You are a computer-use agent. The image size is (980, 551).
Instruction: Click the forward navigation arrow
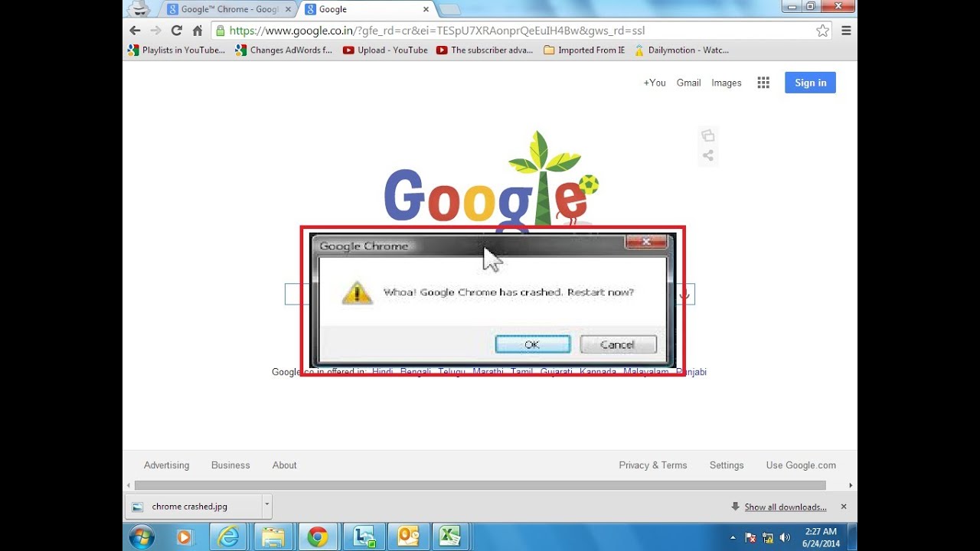pos(156,31)
